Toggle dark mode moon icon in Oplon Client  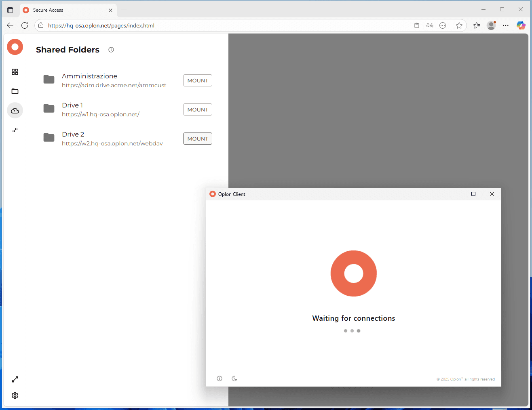(x=234, y=378)
